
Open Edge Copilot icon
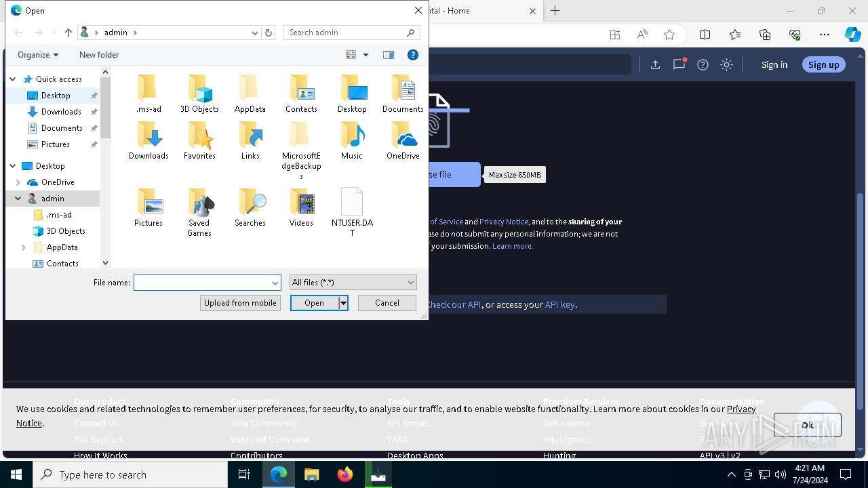coord(852,35)
